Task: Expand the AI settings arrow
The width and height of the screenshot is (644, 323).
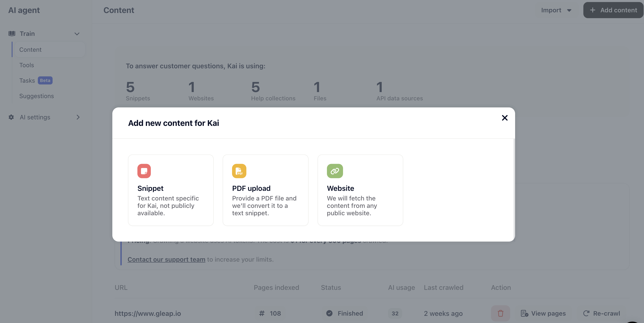Action: 78,117
